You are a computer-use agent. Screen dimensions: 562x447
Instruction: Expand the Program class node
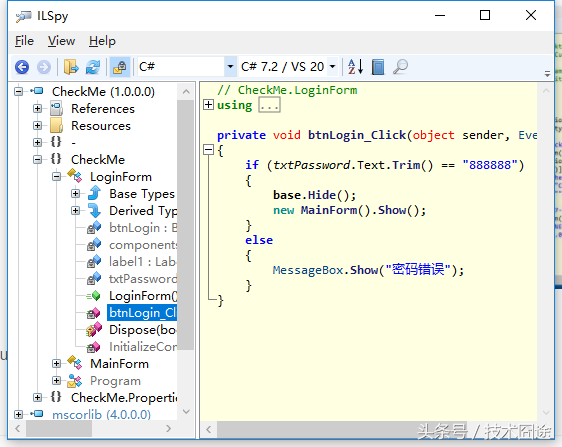(x=57, y=381)
